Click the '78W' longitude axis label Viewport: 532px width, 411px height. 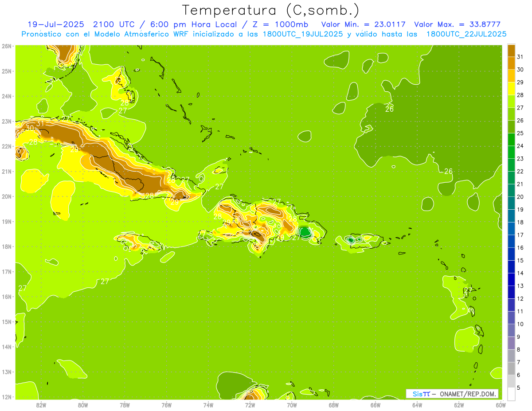click(x=125, y=405)
